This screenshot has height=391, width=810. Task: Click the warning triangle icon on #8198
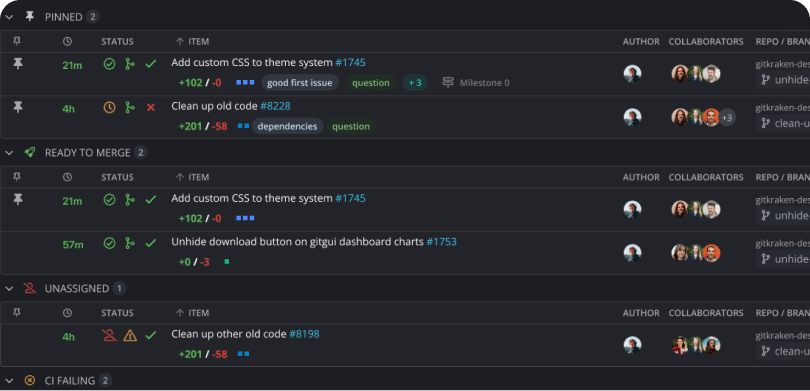(x=130, y=336)
